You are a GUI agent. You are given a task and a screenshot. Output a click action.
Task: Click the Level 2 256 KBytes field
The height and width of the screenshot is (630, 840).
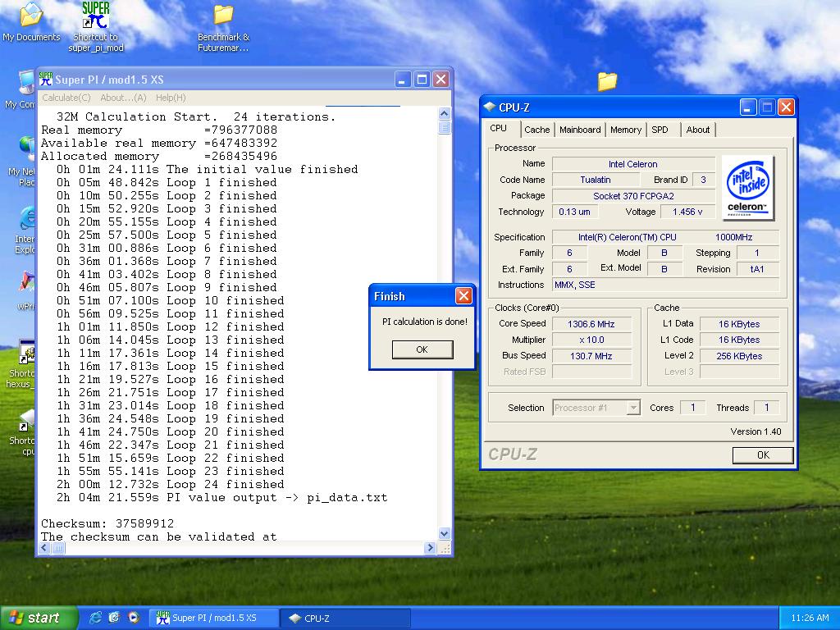pos(739,356)
